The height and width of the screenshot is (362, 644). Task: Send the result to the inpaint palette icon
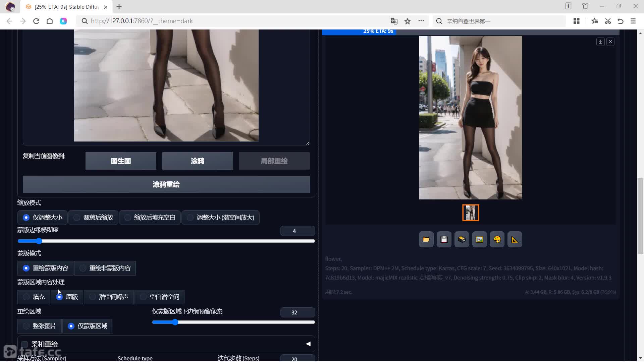click(497, 239)
